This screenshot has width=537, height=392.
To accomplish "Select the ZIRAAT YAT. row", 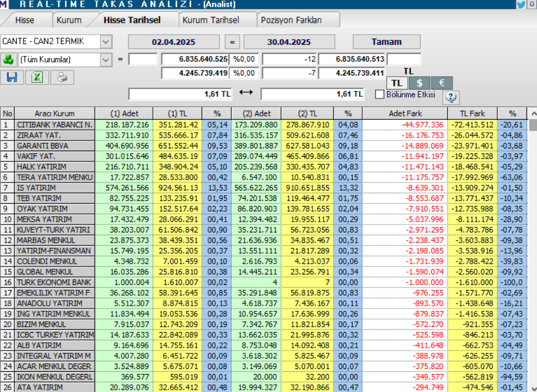I will 264,135.
